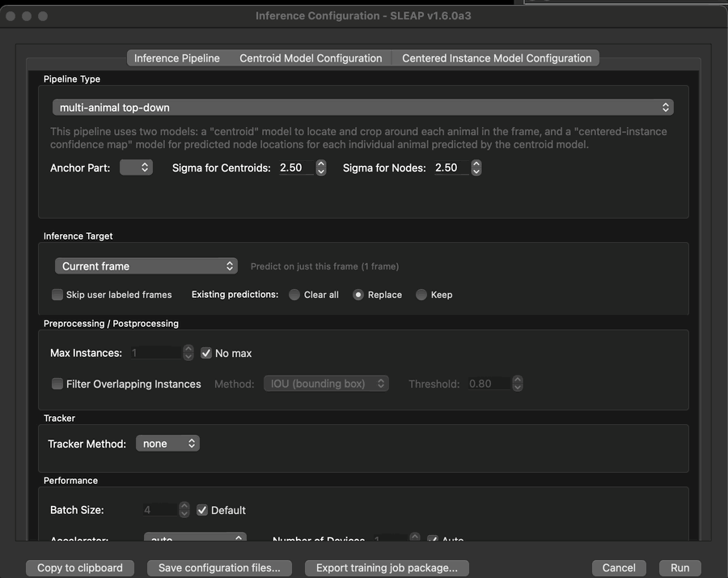Uncheck the No max checkbox

click(206, 353)
